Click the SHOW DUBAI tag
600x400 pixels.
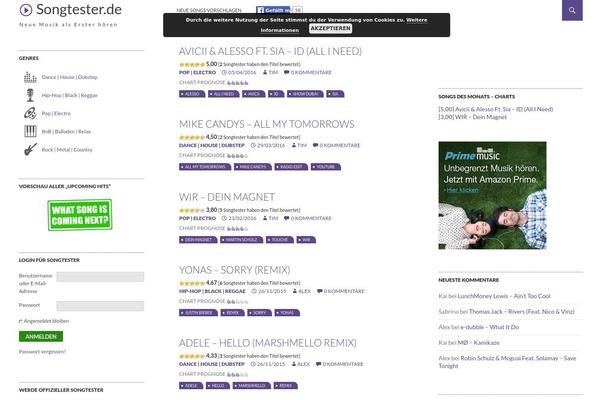(305, 94)
